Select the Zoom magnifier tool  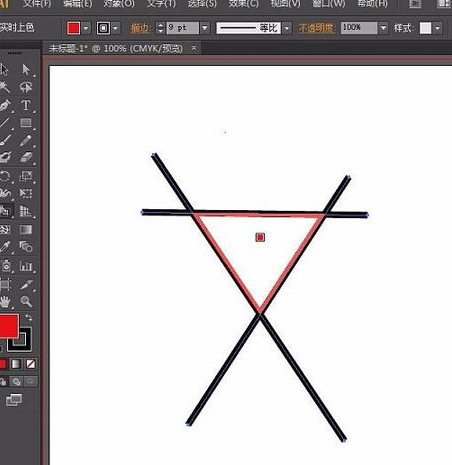(x=26, y=302)
